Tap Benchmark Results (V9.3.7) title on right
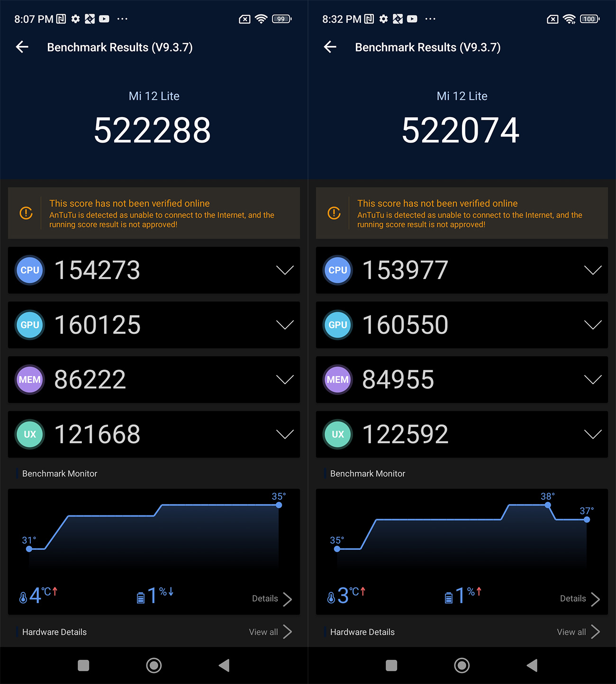This screenshot has height=684, width=616. [x=428, y=47]
